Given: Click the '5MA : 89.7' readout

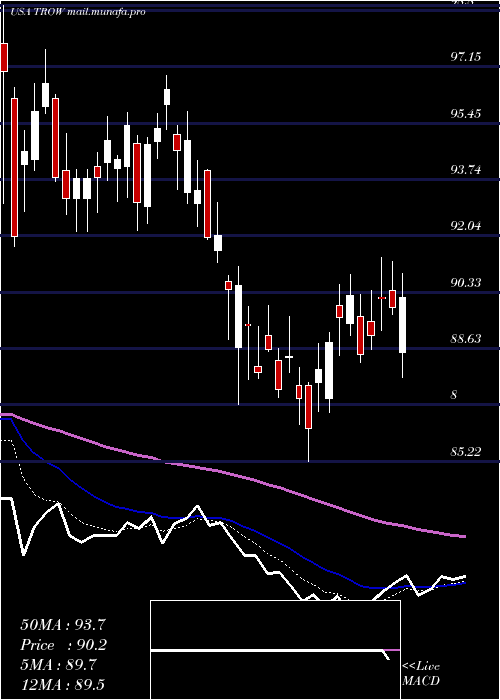Looking at the screenshot, I should point(58,665).
